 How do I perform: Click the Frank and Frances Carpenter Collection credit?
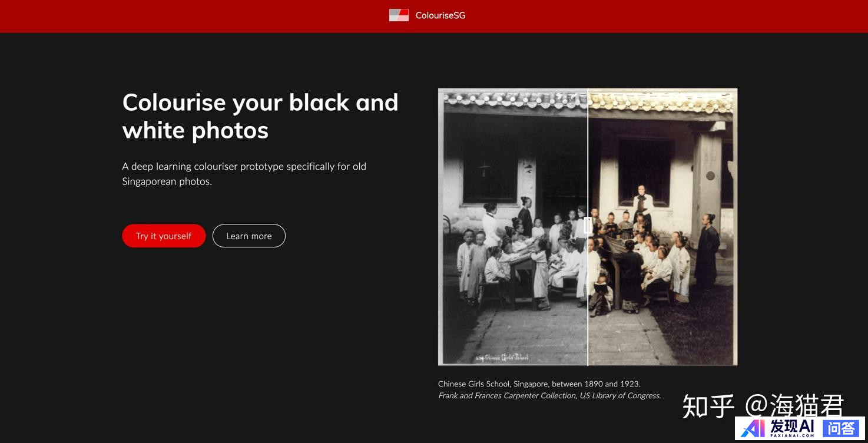(x=549, y=395)
